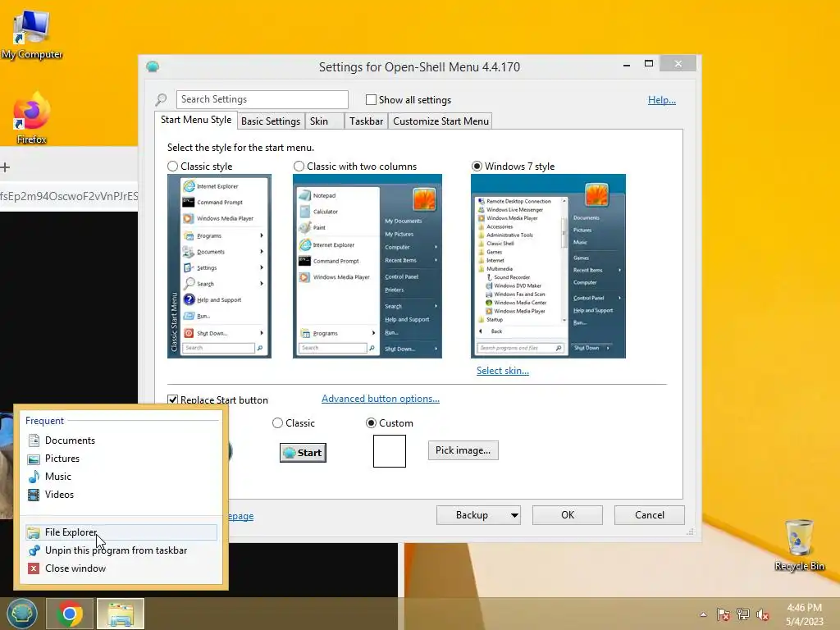Click the empty custom button image preview

click(390, 451)
